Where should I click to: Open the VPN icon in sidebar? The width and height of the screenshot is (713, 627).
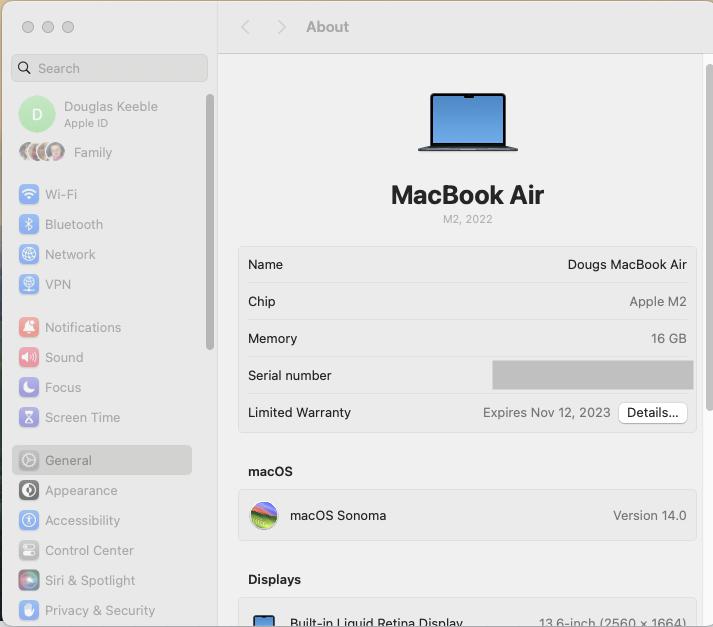29,284
